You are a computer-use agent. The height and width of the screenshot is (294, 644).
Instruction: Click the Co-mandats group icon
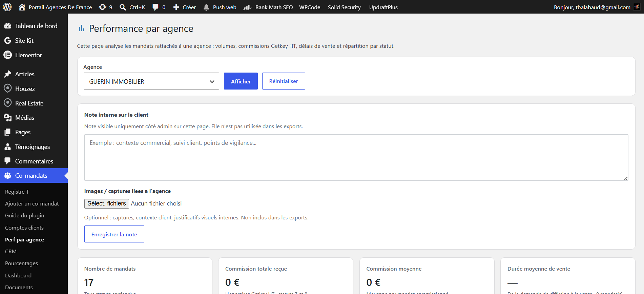click(7, 176)
